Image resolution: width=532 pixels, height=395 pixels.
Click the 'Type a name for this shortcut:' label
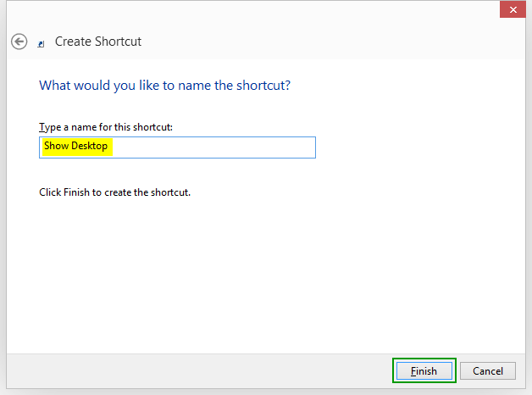[x=106, y=127]
